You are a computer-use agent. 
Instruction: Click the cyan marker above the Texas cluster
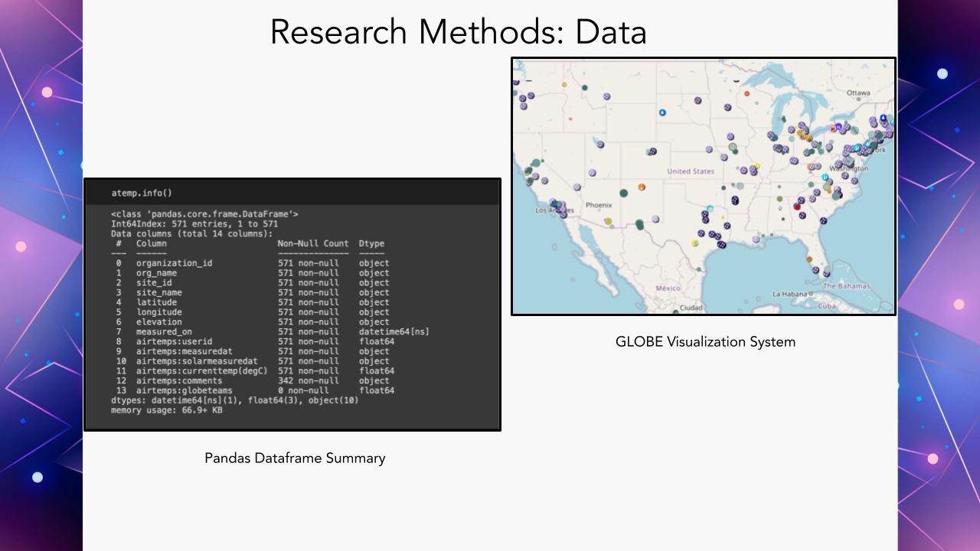710,209
